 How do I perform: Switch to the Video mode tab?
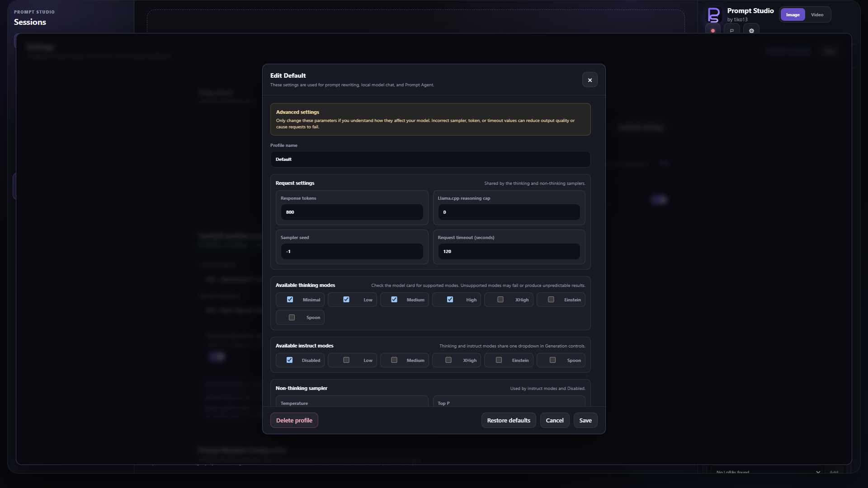tap(817, 15)
